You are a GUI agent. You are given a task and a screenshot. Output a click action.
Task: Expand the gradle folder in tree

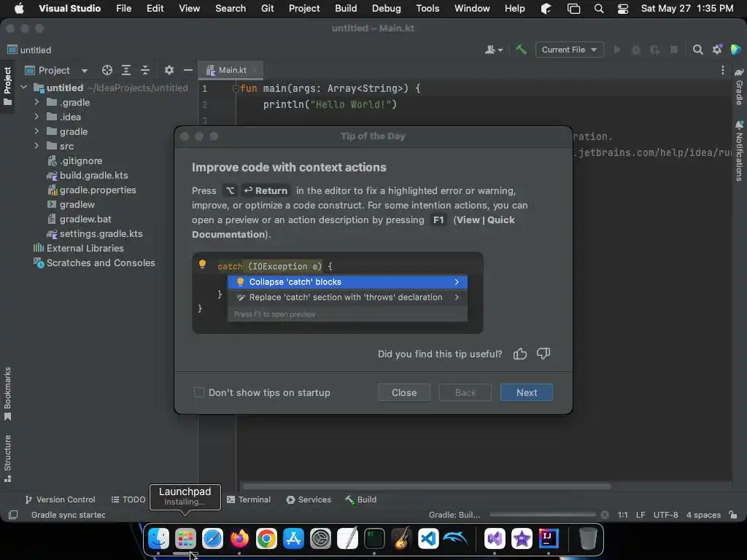tap(36, 131)
